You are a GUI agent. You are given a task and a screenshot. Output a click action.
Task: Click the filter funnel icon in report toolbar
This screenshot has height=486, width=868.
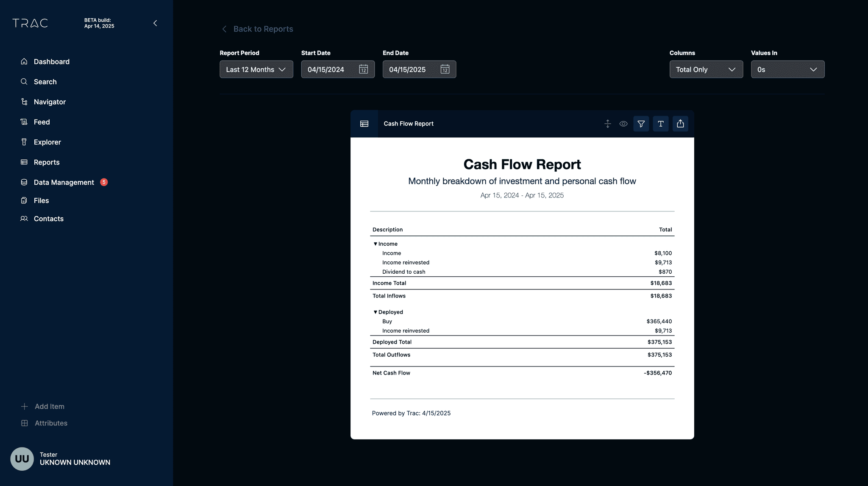pyautogui.click(x=641, y=124)
